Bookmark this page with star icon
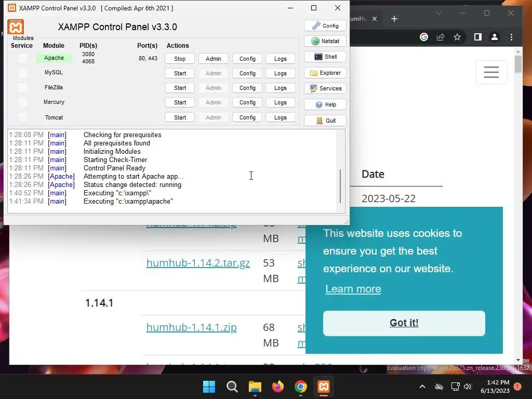Image resolution: width=532 pixels, height=399 pixels. tap(457, 37)
